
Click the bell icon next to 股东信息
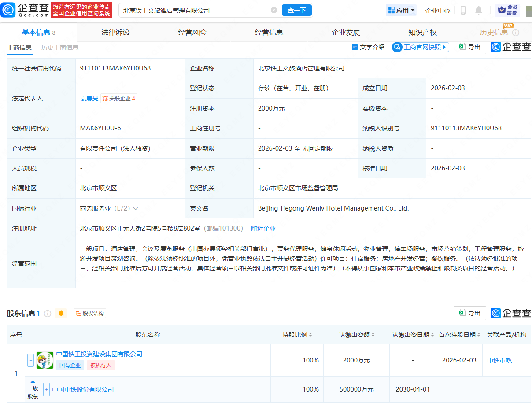tap(61, 313)
